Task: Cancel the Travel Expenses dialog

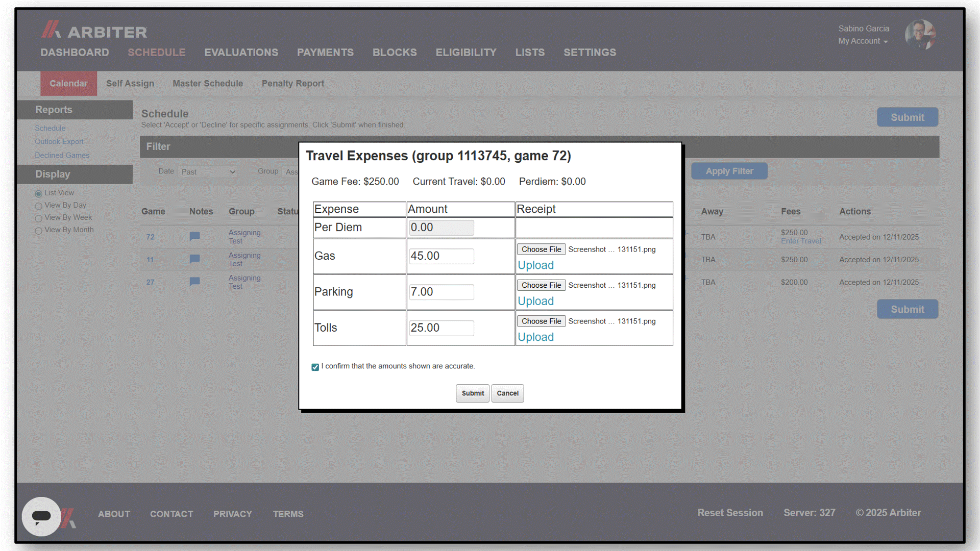Action: tap(507, 393)
